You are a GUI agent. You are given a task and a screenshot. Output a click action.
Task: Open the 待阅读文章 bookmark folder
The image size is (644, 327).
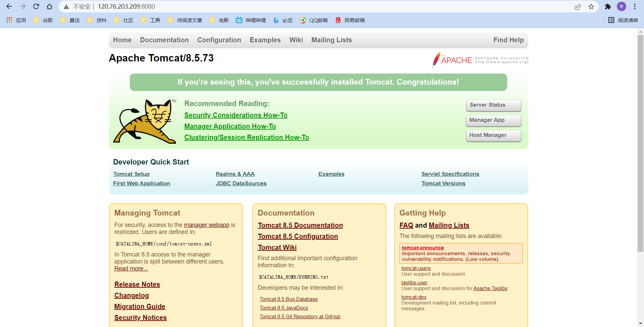click(185, 20)
